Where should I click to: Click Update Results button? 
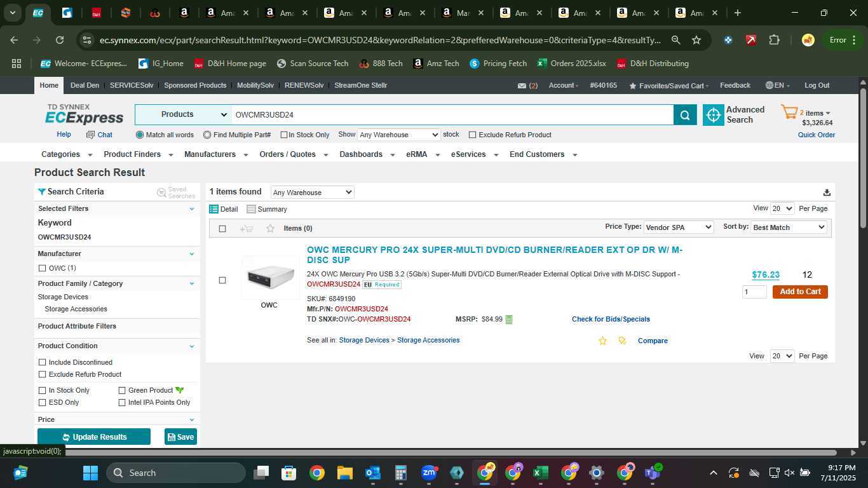pos(94,437)
